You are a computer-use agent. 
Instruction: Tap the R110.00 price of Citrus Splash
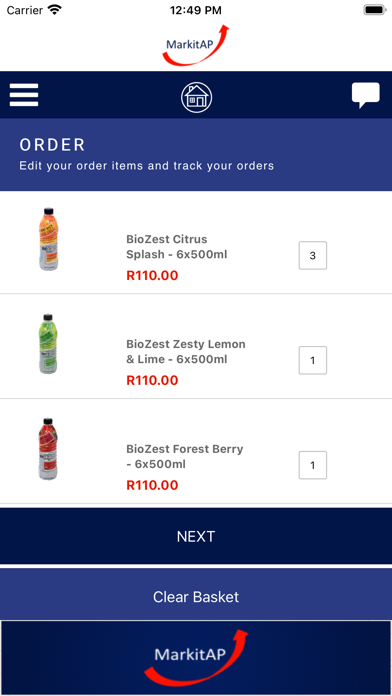(x=152, y=276)
